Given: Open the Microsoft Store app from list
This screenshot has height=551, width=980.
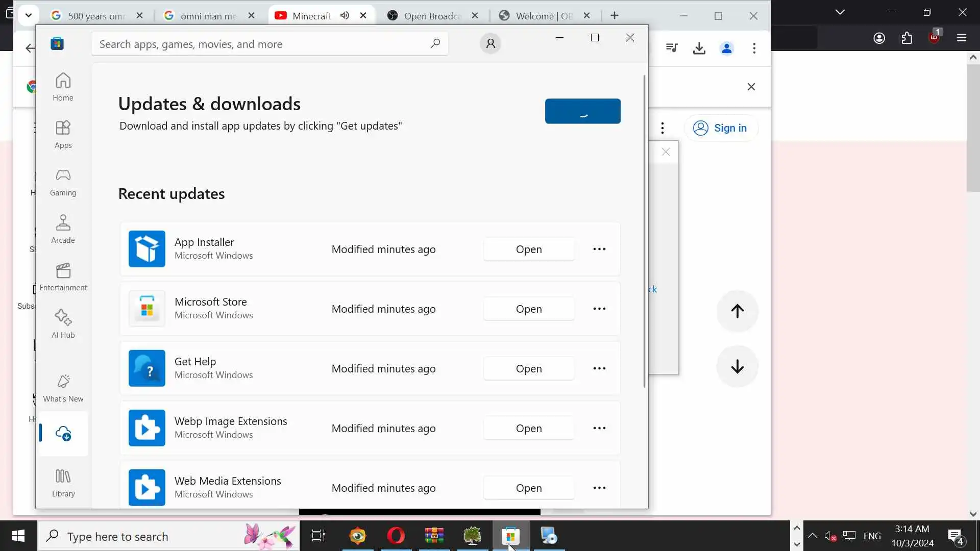Looking at the screenshot, I should click(x=528, y=309).
